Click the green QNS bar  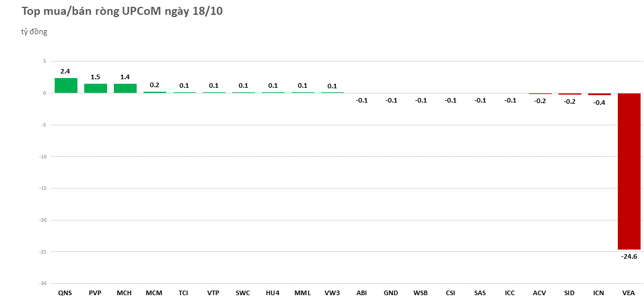click(65, 85)
